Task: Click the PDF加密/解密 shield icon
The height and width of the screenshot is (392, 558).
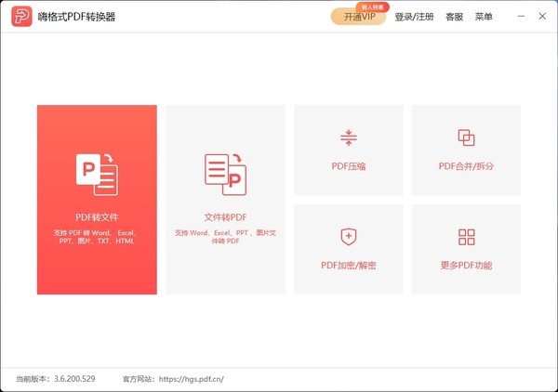Action: click(349, 237)
